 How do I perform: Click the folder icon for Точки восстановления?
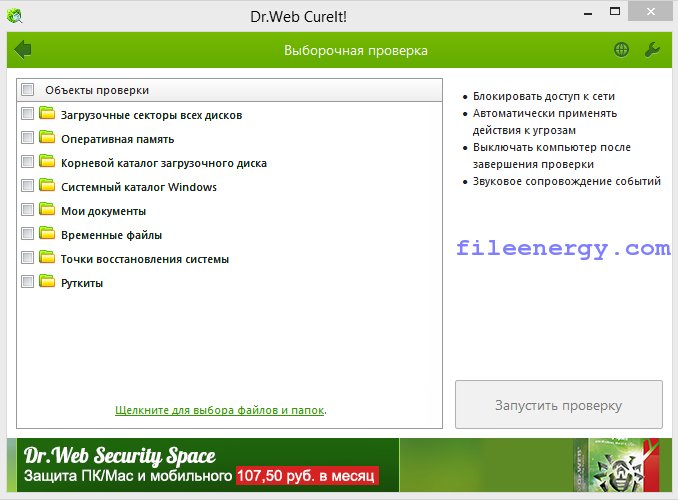coord(47,257)
